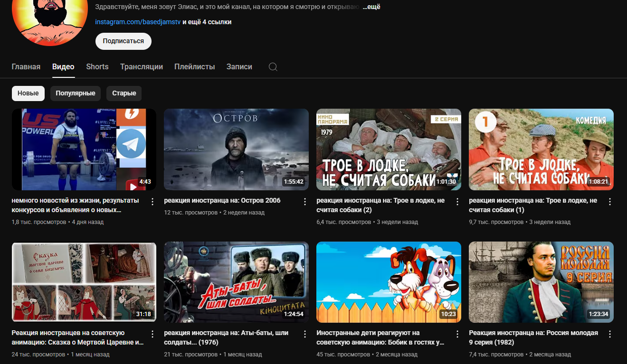Click the '45 тыс. просмотров' text
This screenshot has height=364, width=627.
point(343,355)
